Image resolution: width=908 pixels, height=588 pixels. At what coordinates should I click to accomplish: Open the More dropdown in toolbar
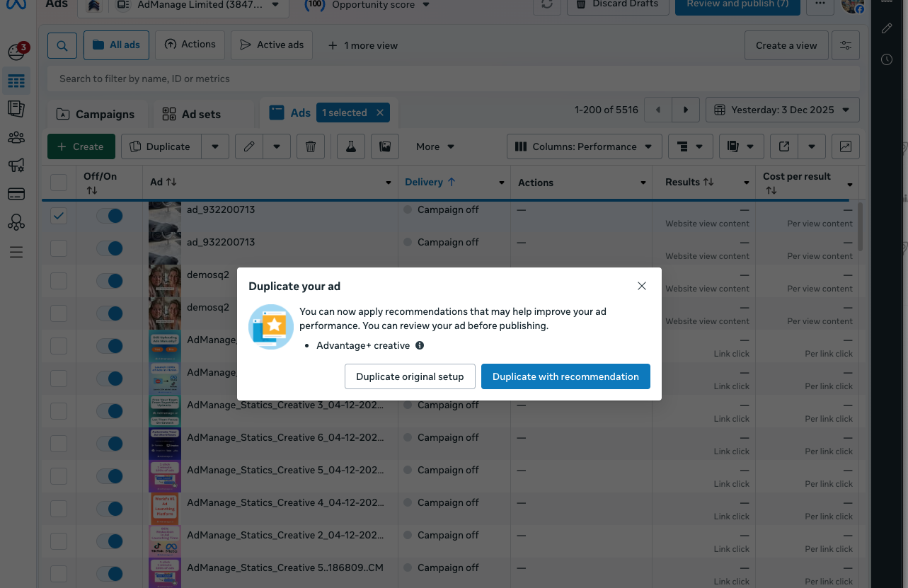[x=435, y=146]
